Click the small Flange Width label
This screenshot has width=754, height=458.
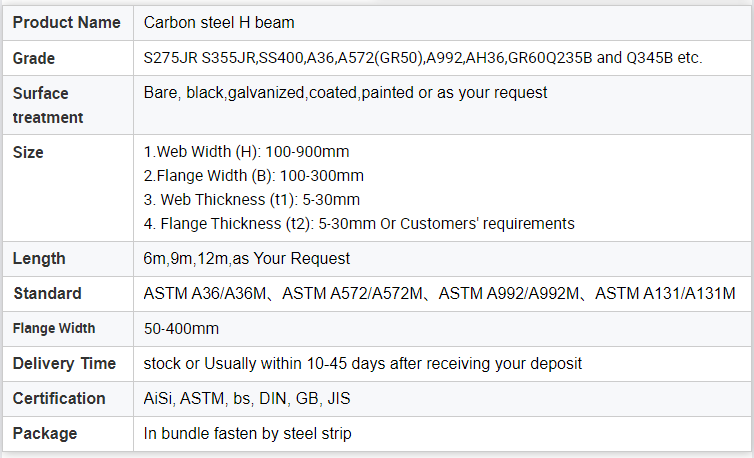(54, 328)
